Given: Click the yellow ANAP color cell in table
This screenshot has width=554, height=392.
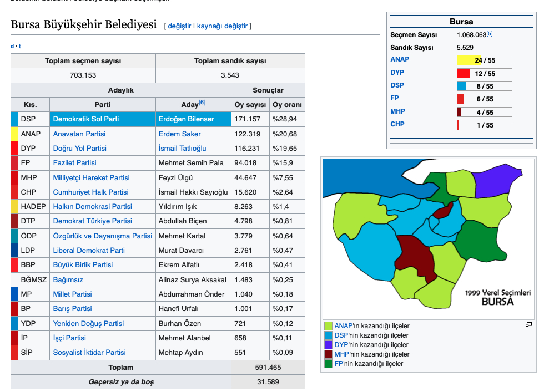Looking at the screenshot, I should click(x=14, y=134).
